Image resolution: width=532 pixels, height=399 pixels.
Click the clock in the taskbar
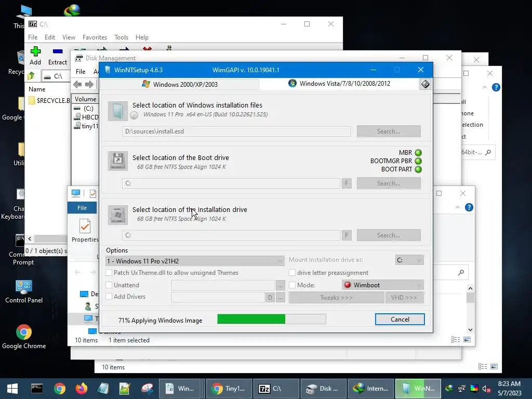pyautogui.click(x=509, y=389)
